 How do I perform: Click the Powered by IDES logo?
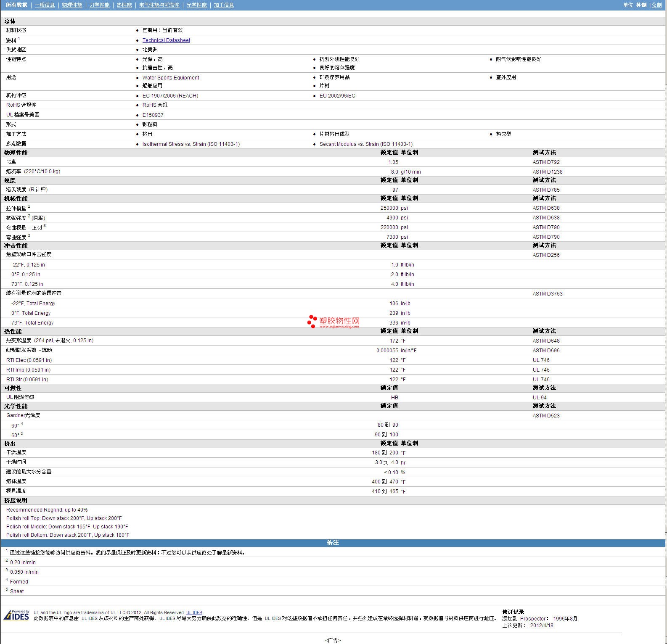click(16, 615)
